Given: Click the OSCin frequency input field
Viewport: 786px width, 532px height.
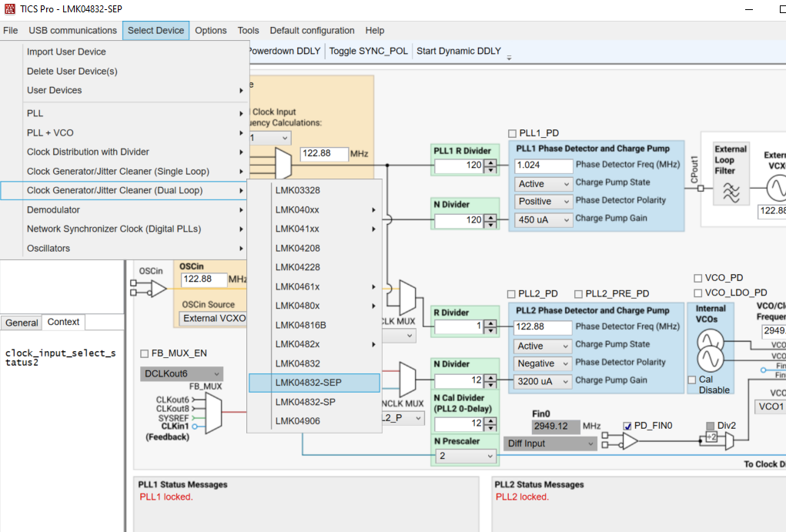Looking at the screenshot, I should coord(203,279).
